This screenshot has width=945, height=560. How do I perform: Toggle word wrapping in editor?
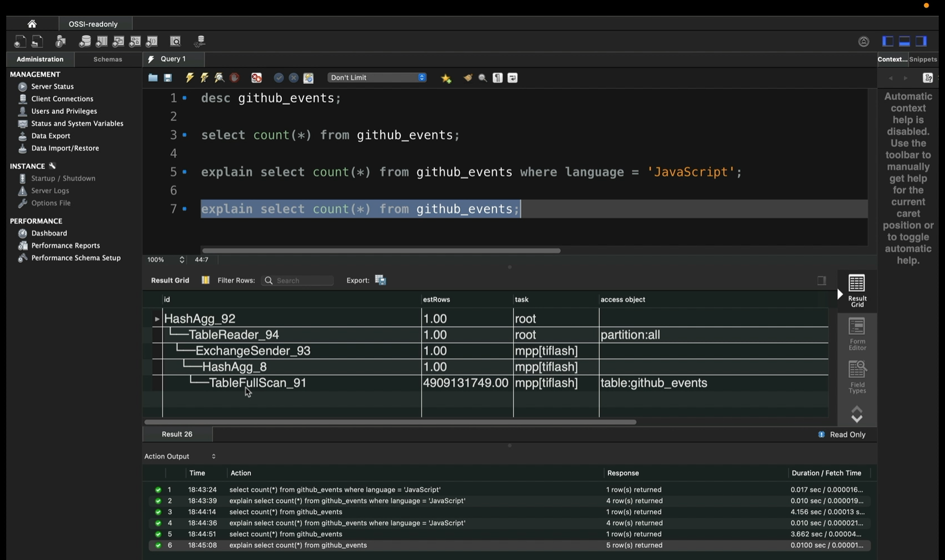(x=512, y=78)
